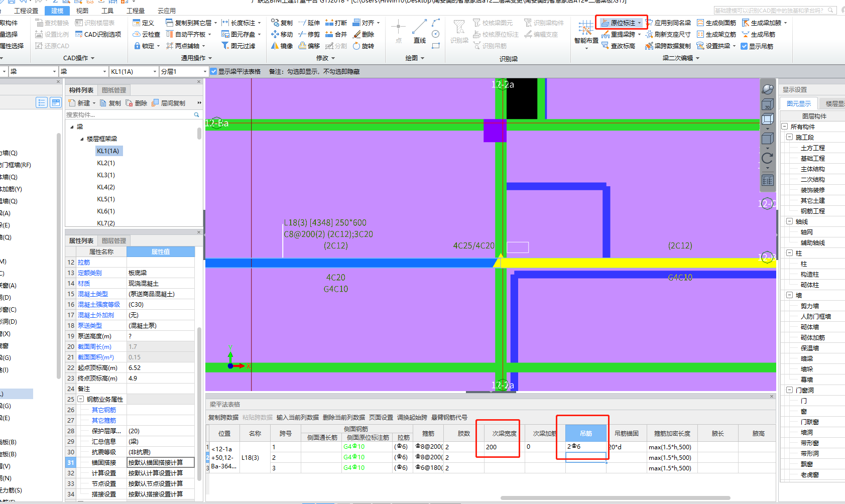Choose the 偏移 offset tool

click(309, 46)
